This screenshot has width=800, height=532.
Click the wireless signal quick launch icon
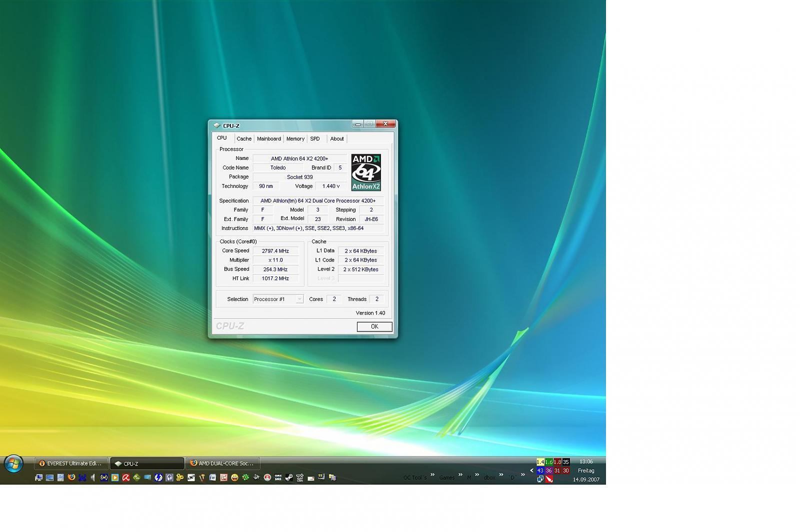click(x=104, y=477)
